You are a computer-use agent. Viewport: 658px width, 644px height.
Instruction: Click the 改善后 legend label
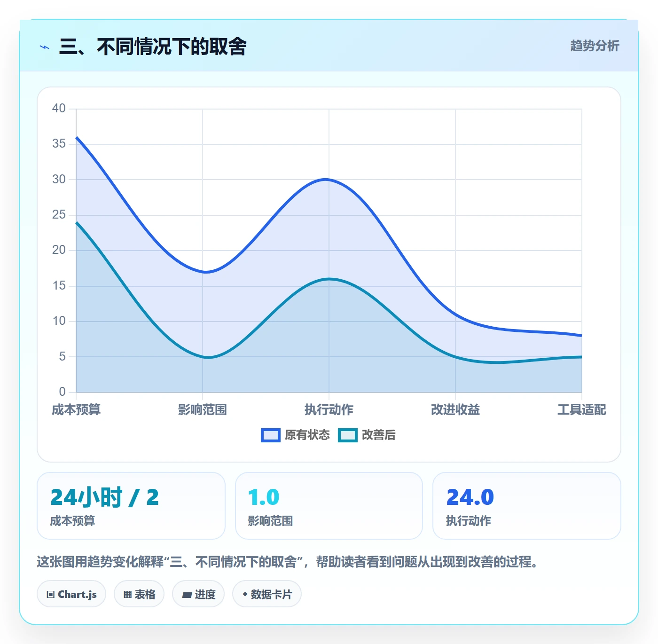[x=378, y=435]
